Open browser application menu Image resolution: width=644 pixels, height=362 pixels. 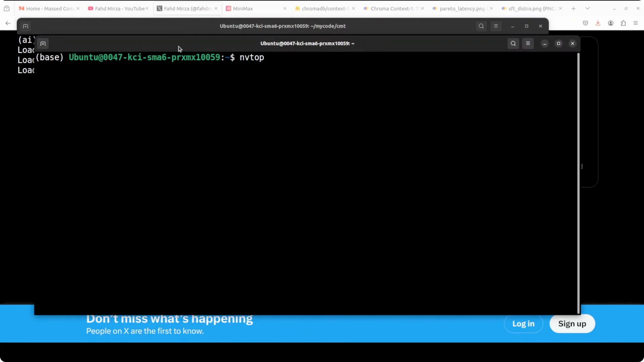636,23
